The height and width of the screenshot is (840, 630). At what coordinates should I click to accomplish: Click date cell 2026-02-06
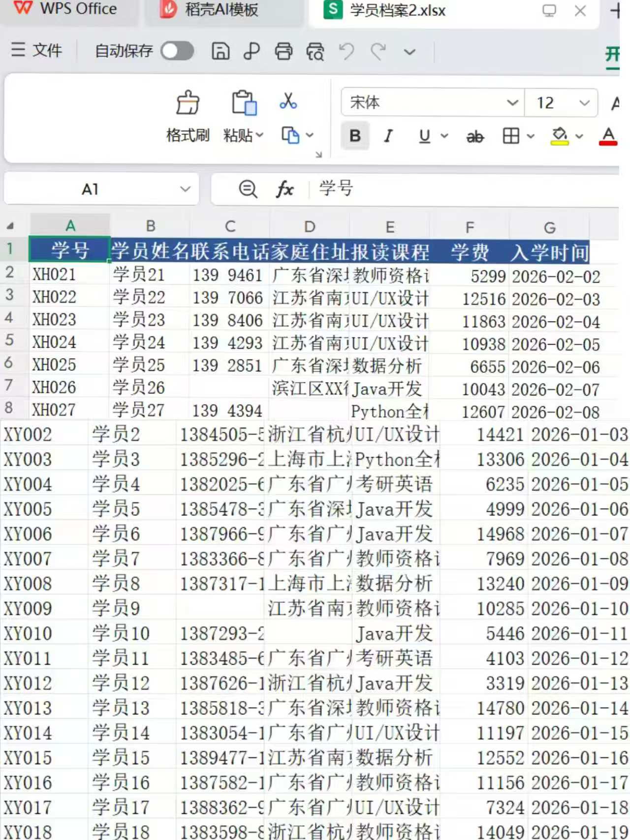[556, 367]
